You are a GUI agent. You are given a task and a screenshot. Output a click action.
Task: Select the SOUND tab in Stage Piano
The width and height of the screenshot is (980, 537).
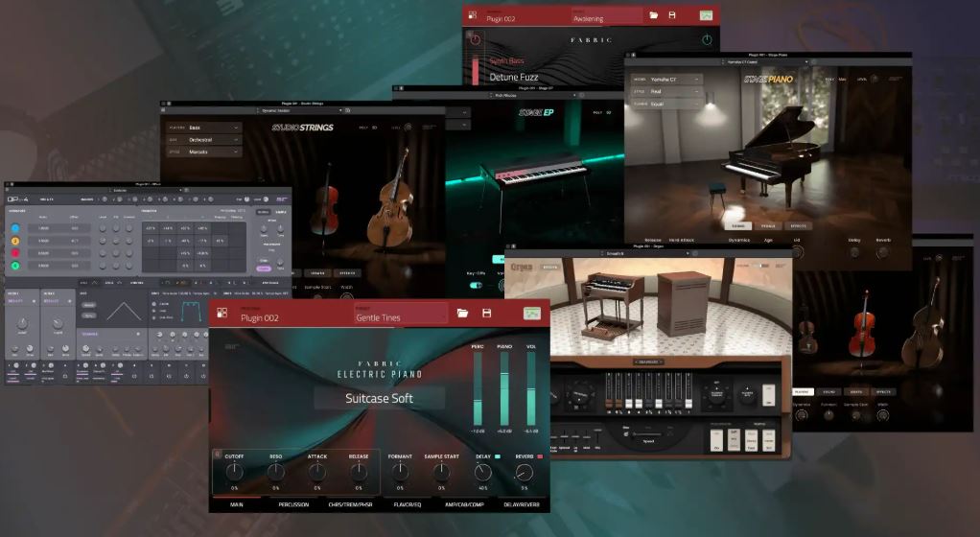coord(738,226)
